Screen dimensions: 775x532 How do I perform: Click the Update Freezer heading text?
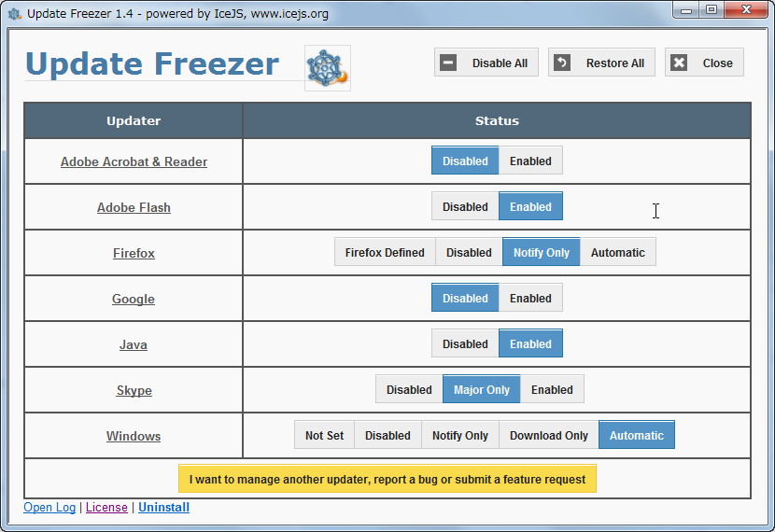152,63
